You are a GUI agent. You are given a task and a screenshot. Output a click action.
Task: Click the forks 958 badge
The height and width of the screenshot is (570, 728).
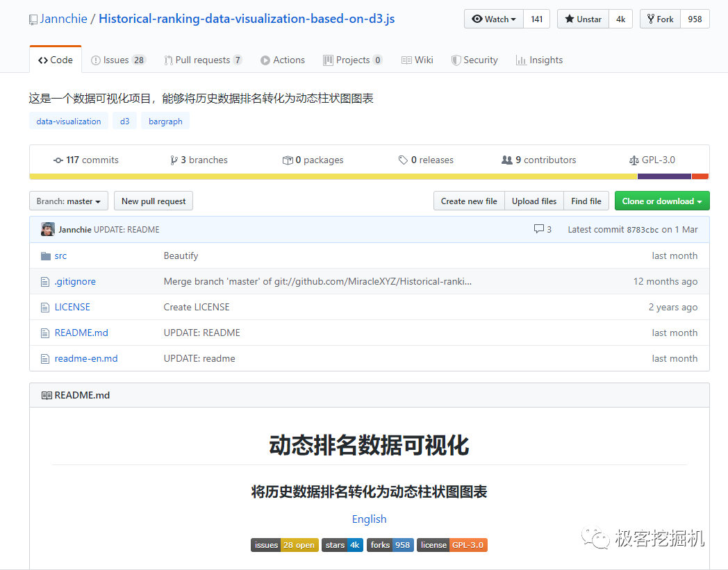[x=390, y=545]
